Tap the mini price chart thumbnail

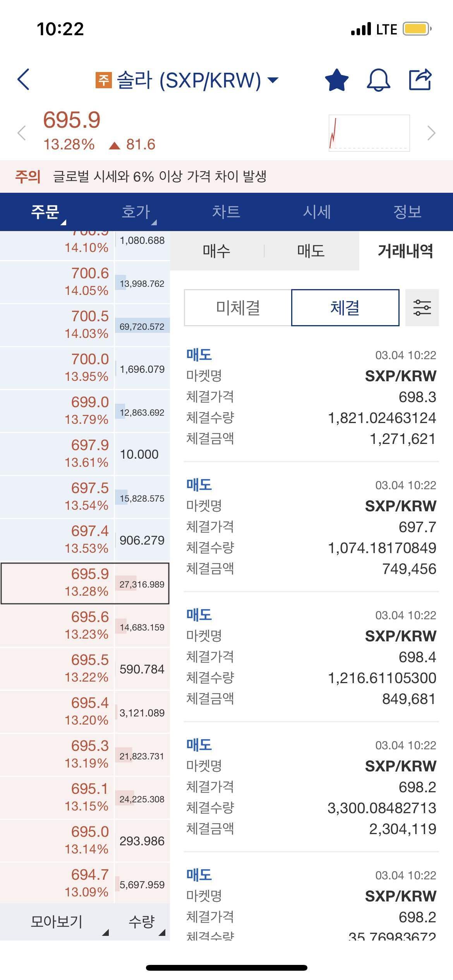[x=368, y=132]
